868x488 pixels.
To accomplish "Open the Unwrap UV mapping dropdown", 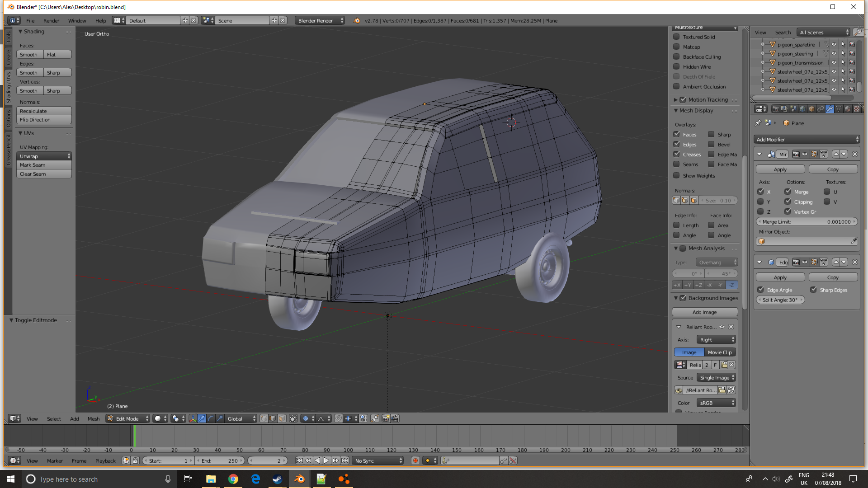I will [x=44, y=156].
